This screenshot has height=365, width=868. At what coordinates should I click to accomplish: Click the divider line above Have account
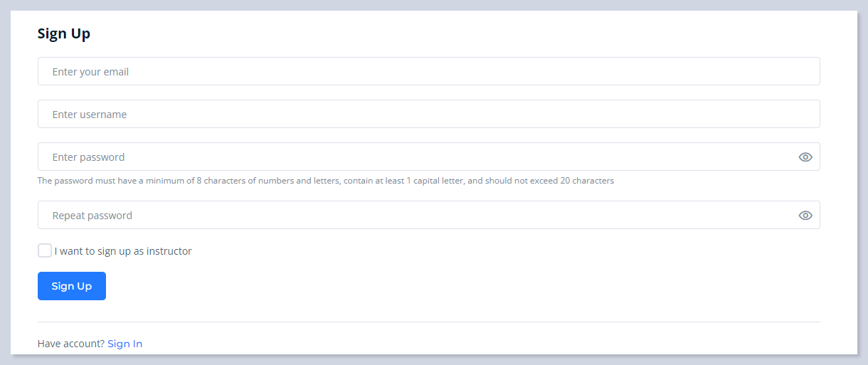tap(428, 322)
